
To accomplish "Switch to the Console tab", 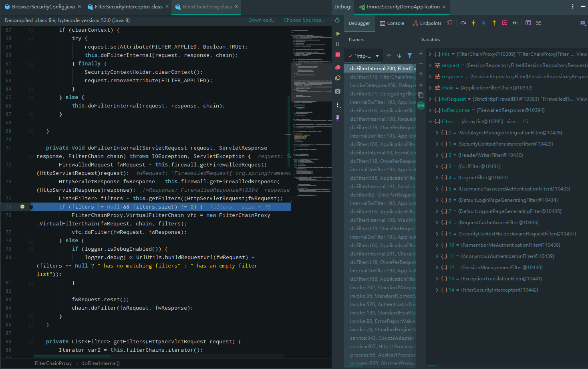I will point(392,23).
